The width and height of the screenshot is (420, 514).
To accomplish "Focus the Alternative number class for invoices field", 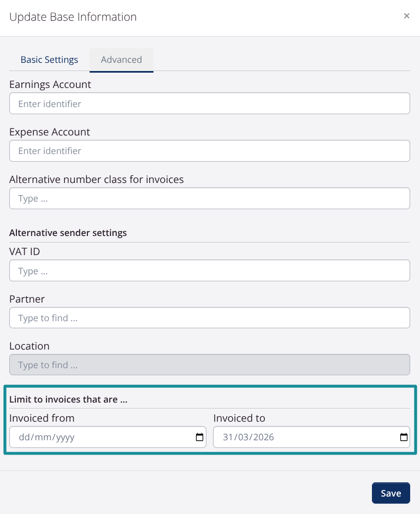I will tap(209, 198).
